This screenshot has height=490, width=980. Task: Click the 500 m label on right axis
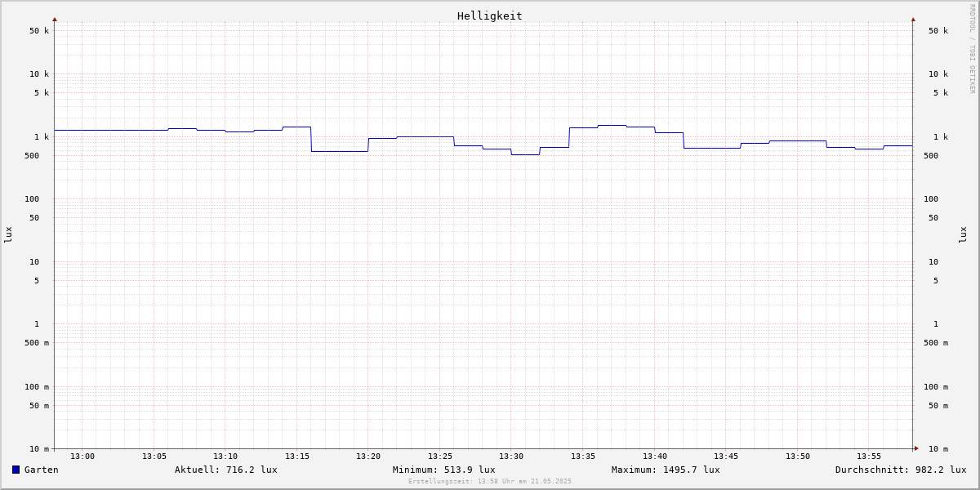(936, 343)
